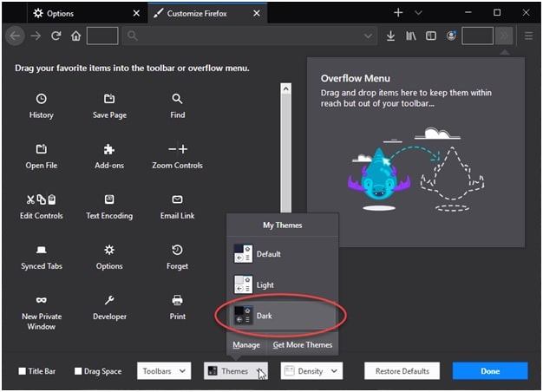Select the Developer wrench icon
This screenshot has width=543, height=392.
pyautogui.click(x=109, y=300)
